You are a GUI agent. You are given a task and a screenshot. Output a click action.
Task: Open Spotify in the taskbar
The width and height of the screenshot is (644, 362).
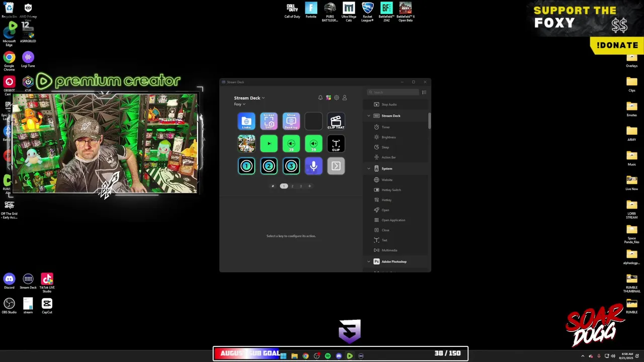point(328,356)
